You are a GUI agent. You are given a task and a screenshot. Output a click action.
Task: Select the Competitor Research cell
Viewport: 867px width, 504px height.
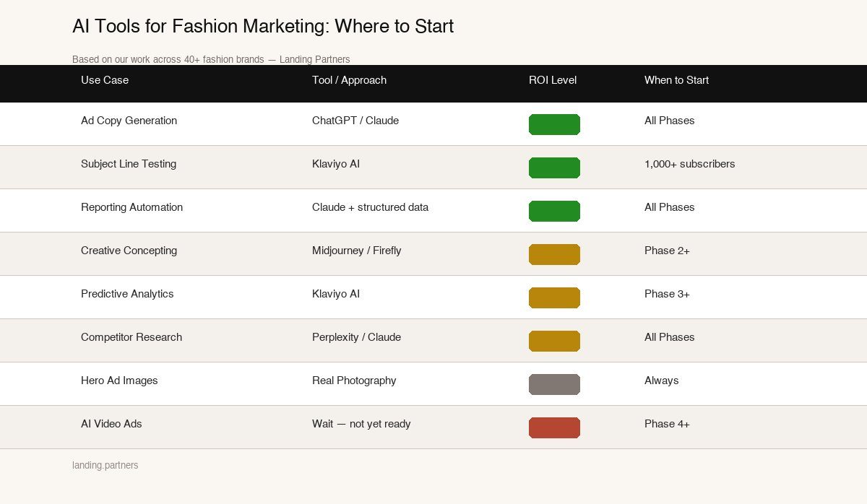click(x=131, y=337)
